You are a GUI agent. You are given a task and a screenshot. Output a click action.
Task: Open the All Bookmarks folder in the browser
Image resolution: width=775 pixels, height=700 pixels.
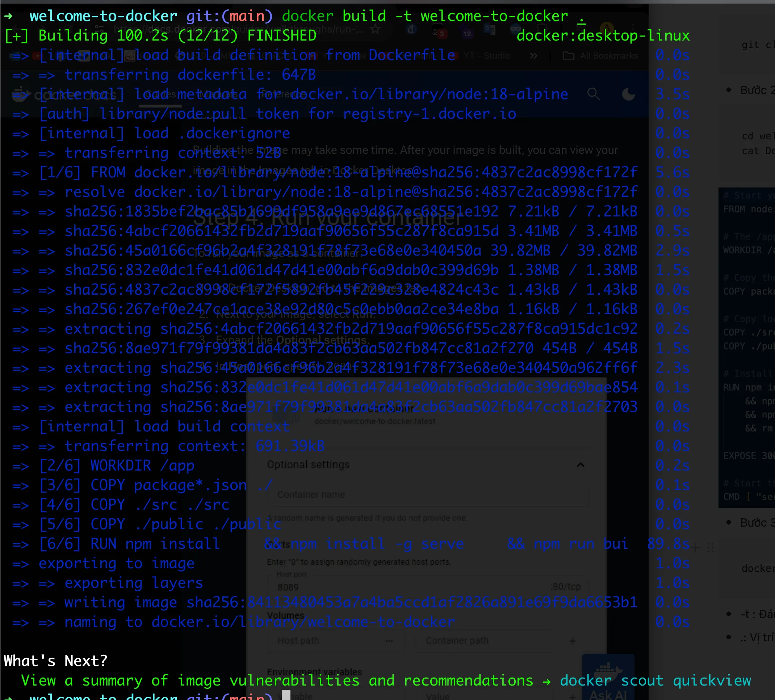point(600,56)
